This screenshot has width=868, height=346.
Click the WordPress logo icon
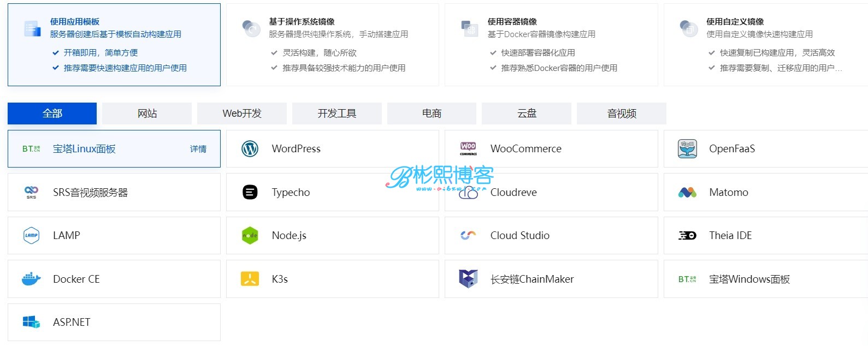pos(250,148)
